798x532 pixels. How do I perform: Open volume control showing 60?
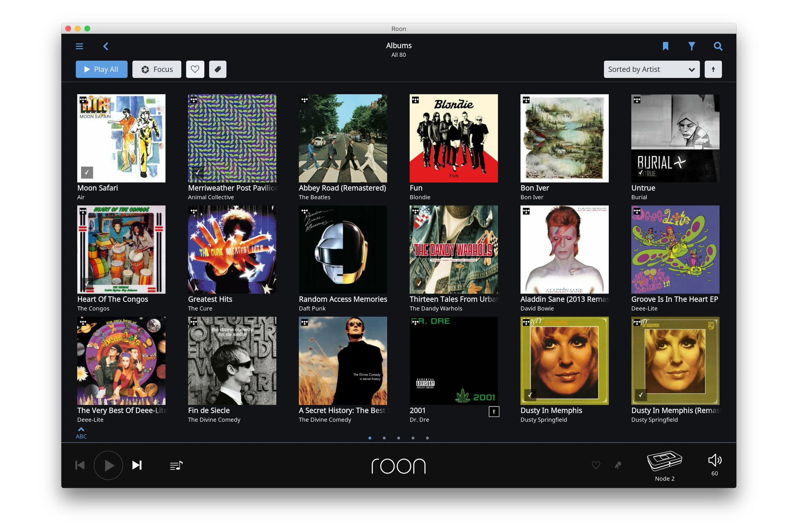715,465
